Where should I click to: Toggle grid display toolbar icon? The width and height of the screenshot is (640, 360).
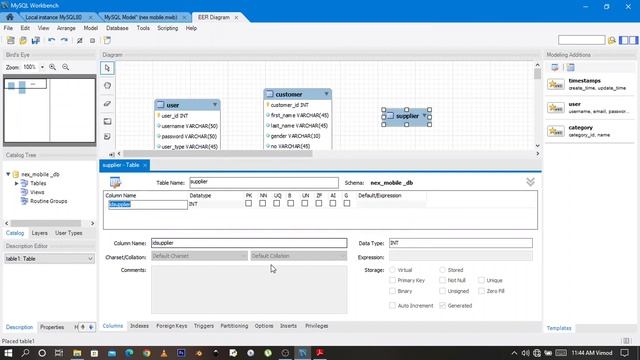click(80, 40)
